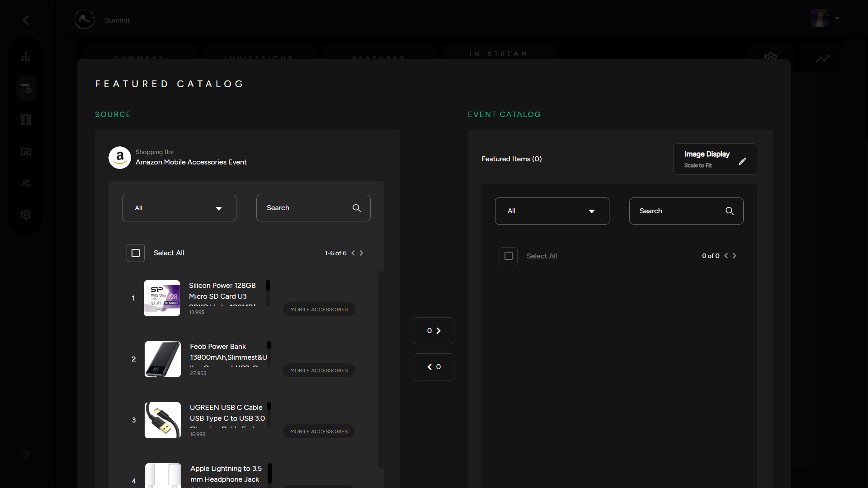Click the help question mark icon bottom left
Screen dimensions: 868x488
[x=26, y=454]
